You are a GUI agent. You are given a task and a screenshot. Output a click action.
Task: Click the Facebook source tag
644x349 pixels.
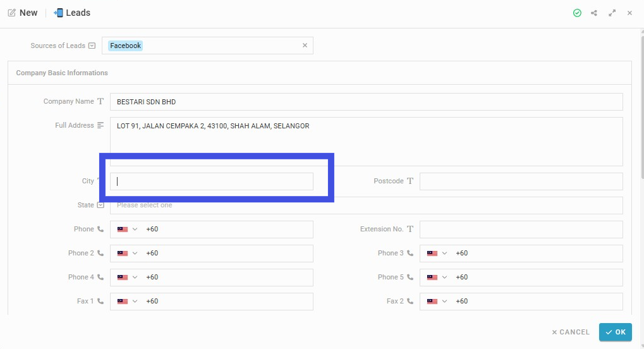pos(125,46)
